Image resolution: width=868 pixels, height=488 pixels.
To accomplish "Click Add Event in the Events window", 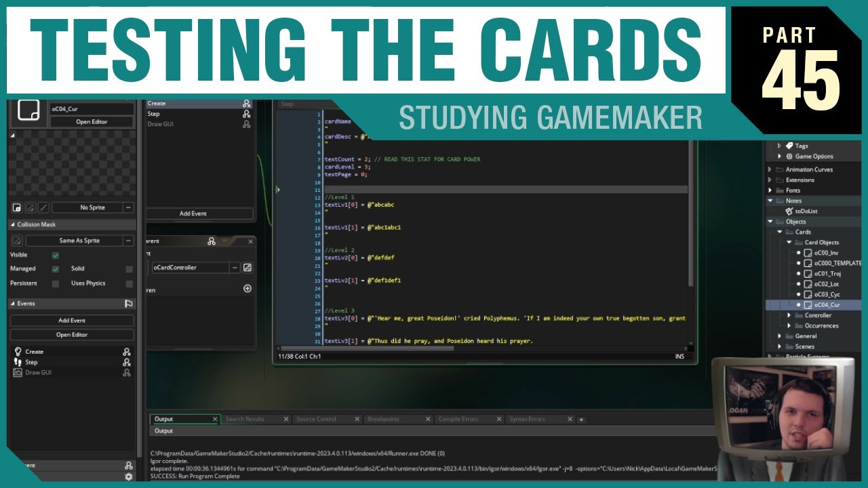I will [x=193, y=213].
